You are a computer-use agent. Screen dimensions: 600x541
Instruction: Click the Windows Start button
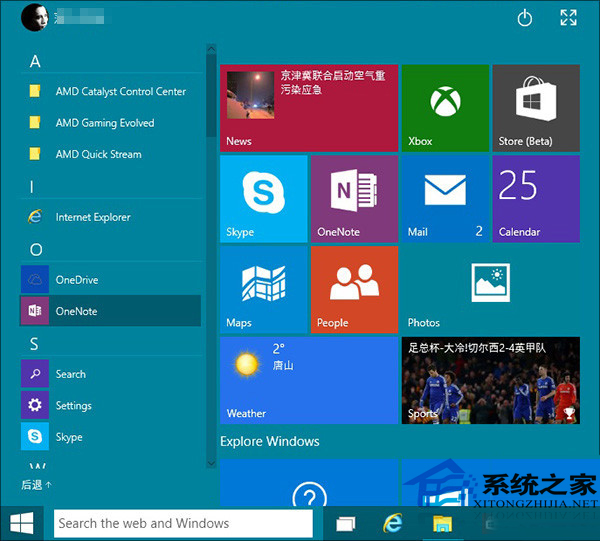coord(22,523)
